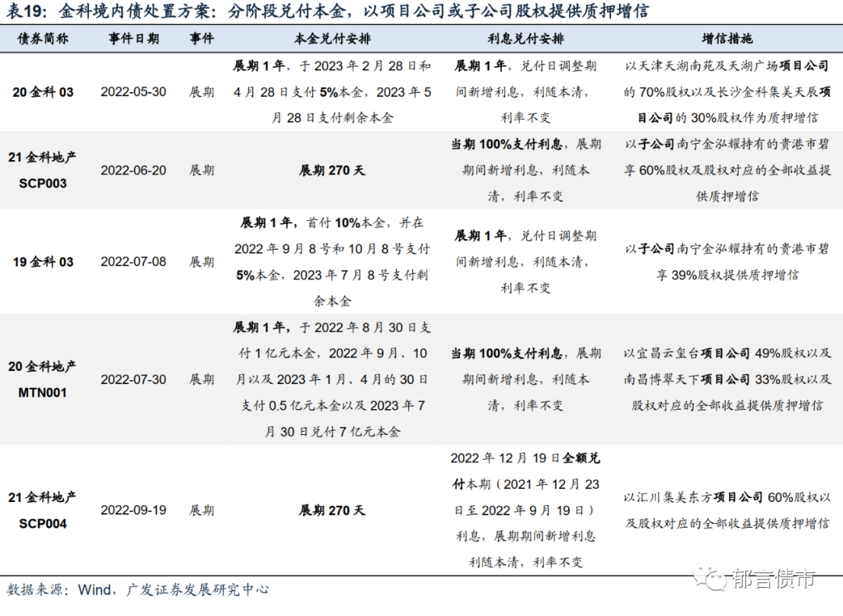Click interest arrangement cell in SCP003 row

(x=525, y=170)
